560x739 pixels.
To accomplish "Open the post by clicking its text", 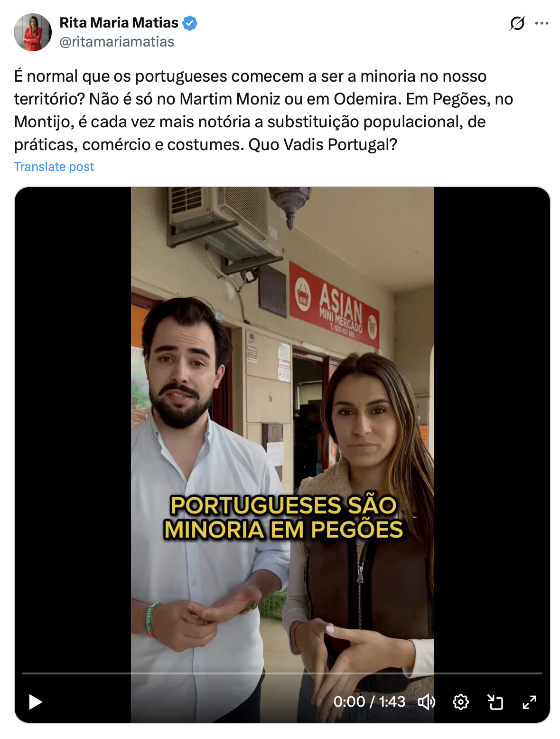I will 263,110.
